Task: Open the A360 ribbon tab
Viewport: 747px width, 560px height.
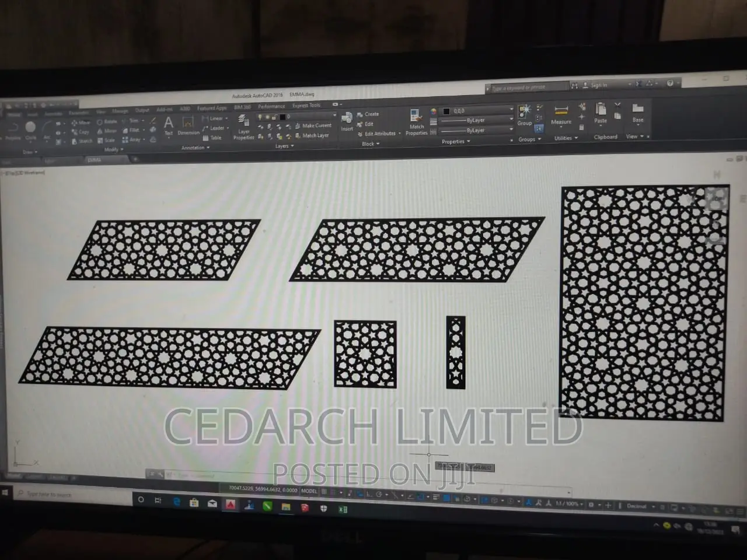Action: (185, 108)
